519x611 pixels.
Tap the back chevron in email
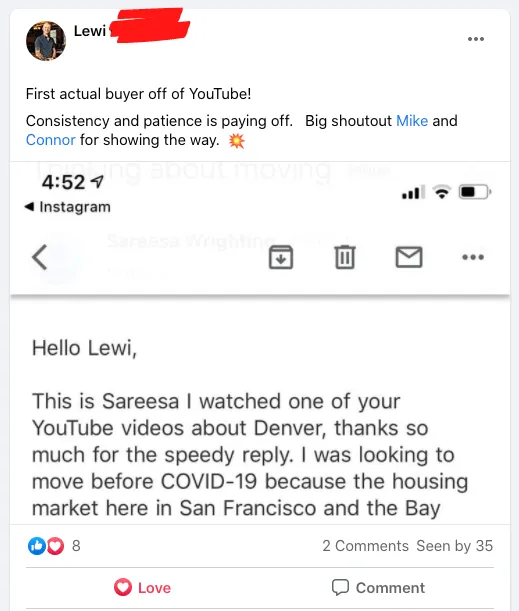[39, 257]
